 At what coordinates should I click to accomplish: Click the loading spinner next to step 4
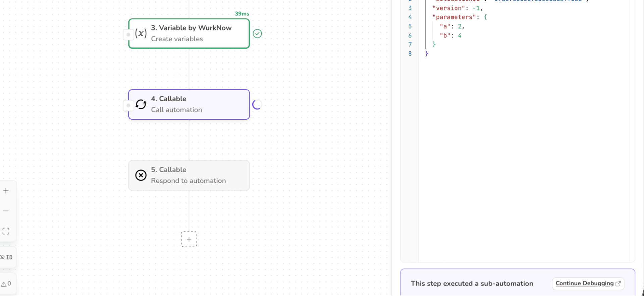click(x=257, y=105)
